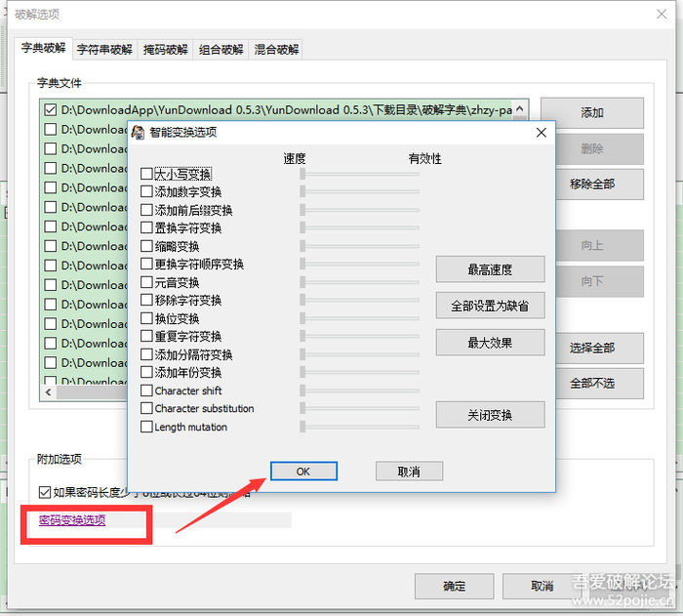The width and height of the screenshot is (683, 616).
Task: Enable 更换字符顺序变换
Action: tap(146, 264)
